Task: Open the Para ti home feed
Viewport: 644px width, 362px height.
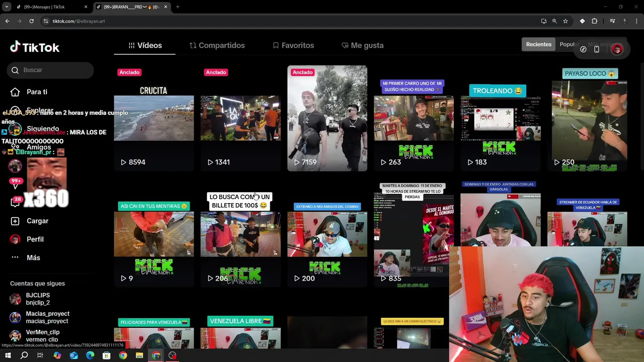Action: pyautogui.click(x=30, y=92)
